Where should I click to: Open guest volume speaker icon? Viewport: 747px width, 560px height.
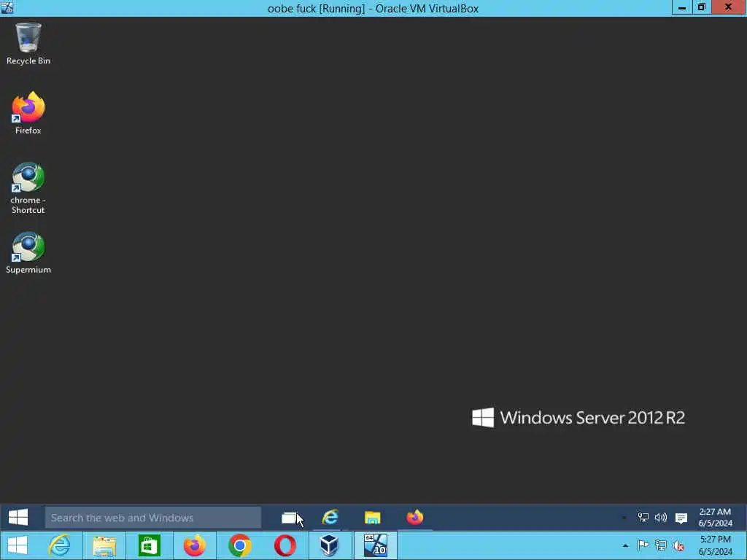(661, 518)
